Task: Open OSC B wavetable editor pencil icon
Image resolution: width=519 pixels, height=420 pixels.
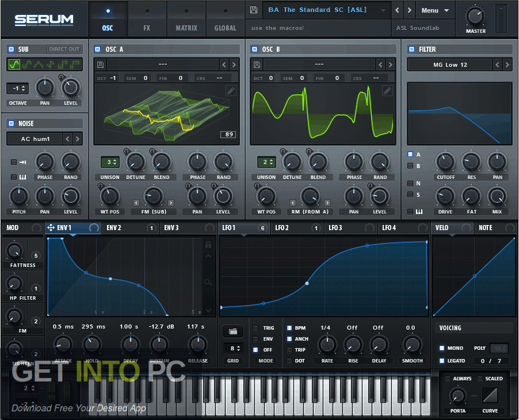Action: [387, 91]
